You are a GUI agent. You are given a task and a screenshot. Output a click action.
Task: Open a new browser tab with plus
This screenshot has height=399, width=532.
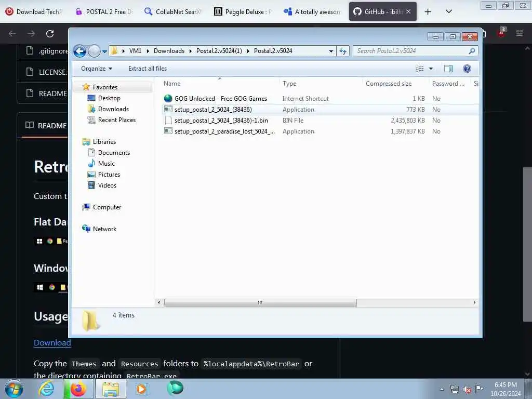428,12
